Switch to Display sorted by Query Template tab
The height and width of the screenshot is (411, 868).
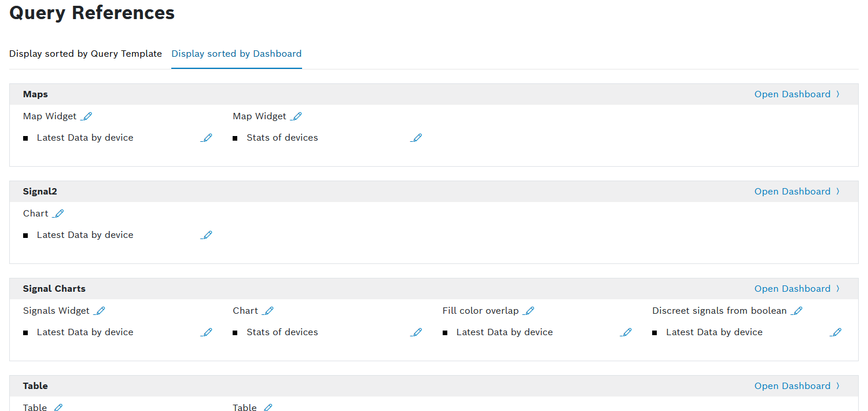pos(86,54)
